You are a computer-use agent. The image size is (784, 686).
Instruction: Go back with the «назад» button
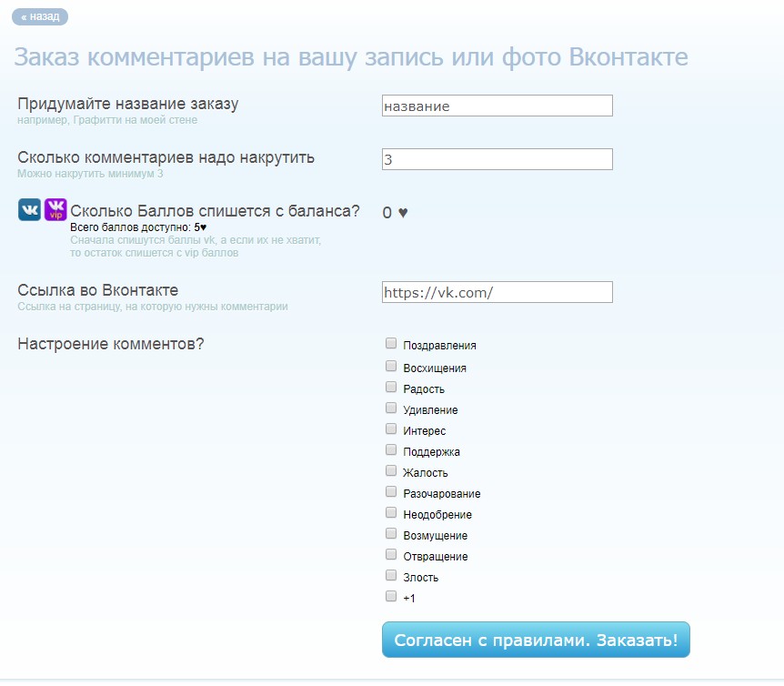40,16
